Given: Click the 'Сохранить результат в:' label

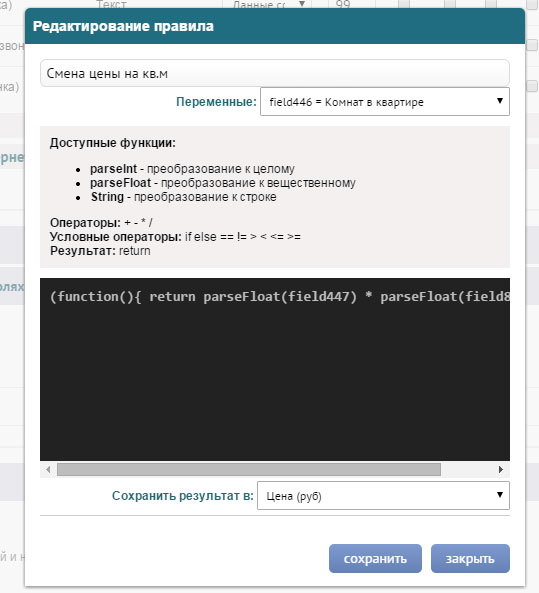Looking at the screenshot, I should [x=183, y=495].
